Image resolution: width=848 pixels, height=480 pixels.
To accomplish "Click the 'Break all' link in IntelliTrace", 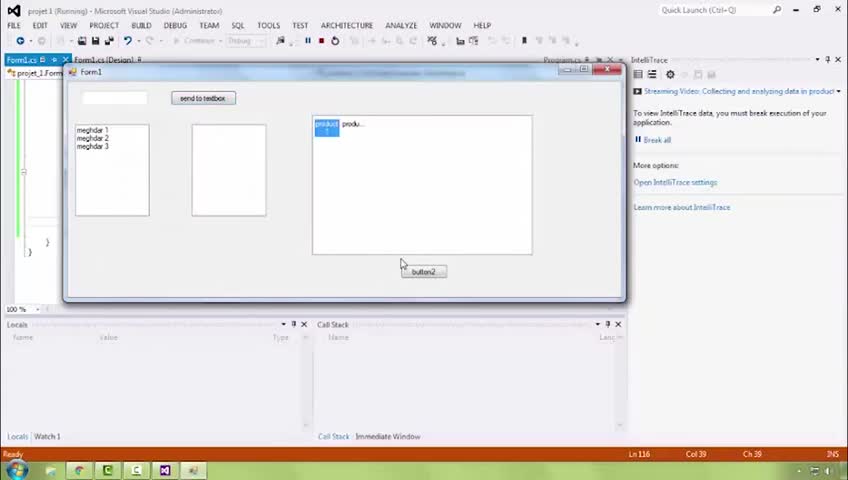I will (x=657, y=140).
